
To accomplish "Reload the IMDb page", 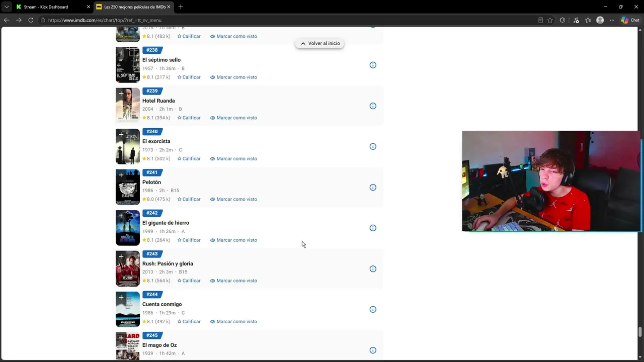I will pyautogui.click(x=31, y=20).
